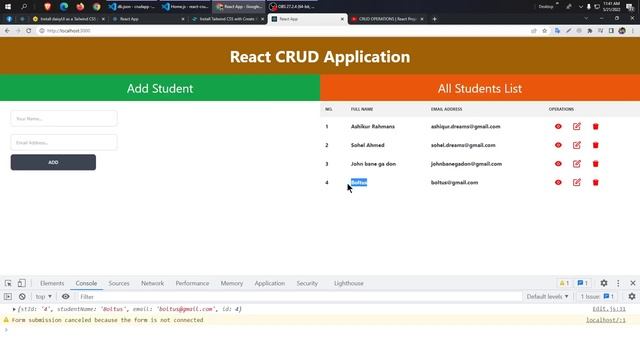640x360 pixels.
Task: Delete the Boltus student entry
Action: tap(596, 182)
